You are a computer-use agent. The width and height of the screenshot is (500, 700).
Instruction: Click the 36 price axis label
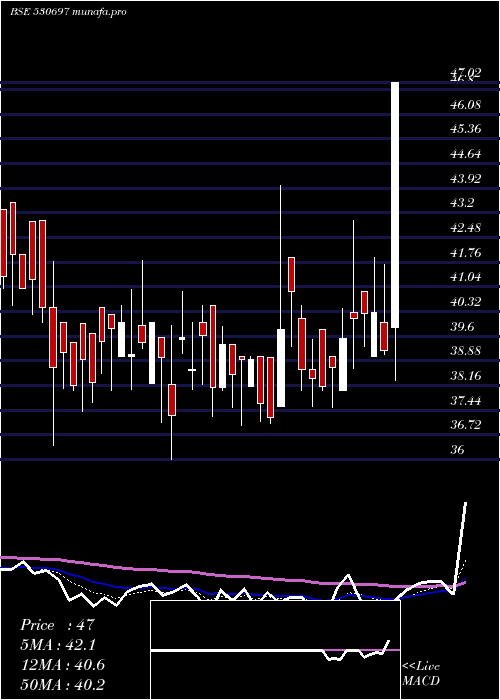coord(457,450)
